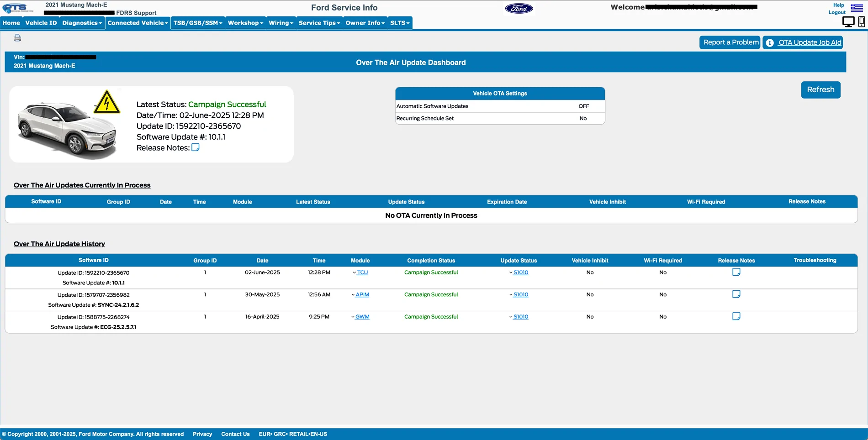The width and height of the screenshot is (868, 440).
Task: Click Automatic Software Updates OFF value
Action: click(583, 106)
